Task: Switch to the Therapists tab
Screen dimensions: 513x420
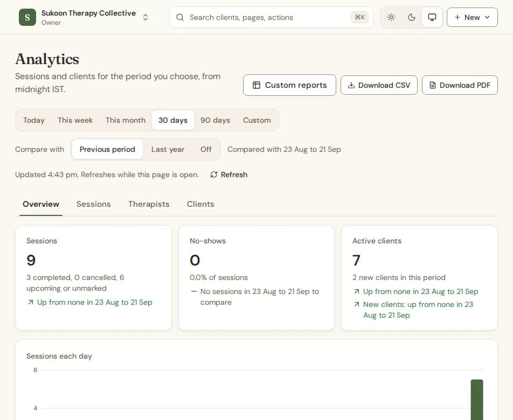Action: (149, 204)
